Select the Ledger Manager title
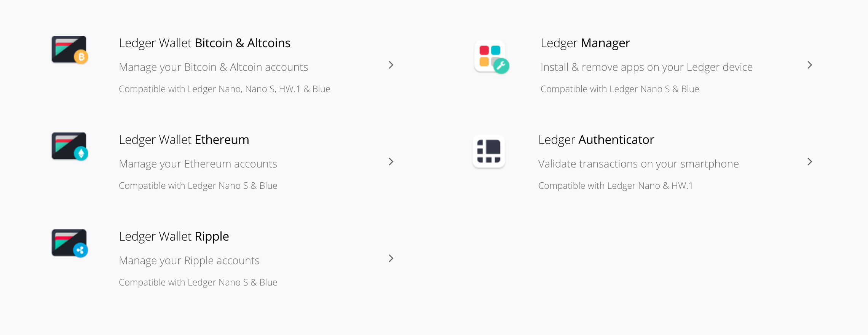 coord(585,43)
